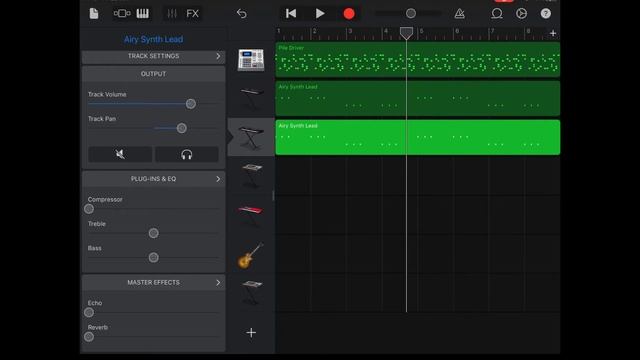Select the second track's keyboard icon
The width and height of the screenshot is (640, 360).
pos(251,98)
